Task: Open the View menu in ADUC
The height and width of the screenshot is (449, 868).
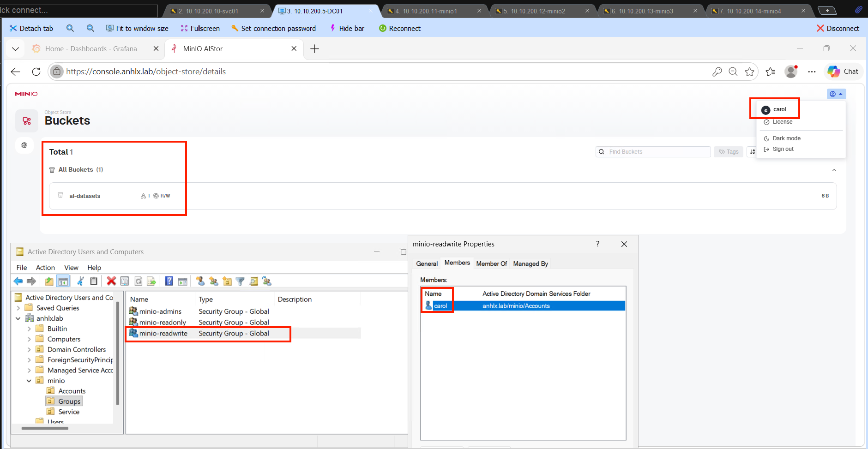Action: tap(71, 268)
